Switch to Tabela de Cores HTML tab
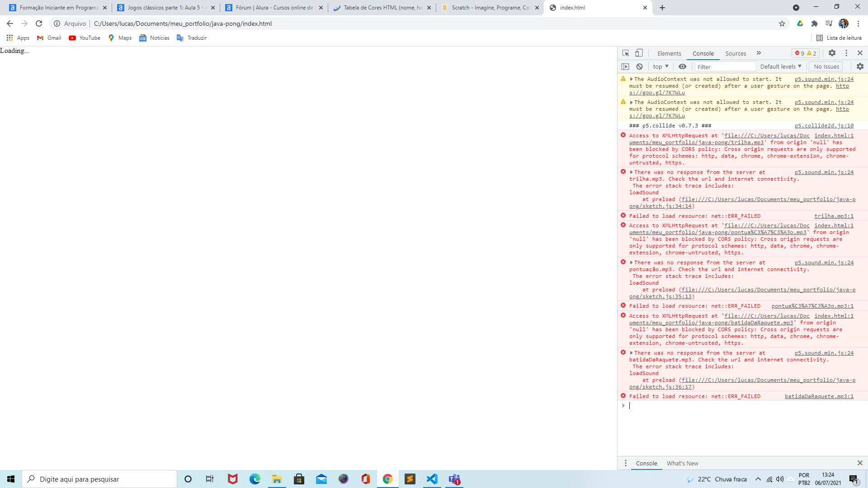 [x=383, y=8]
